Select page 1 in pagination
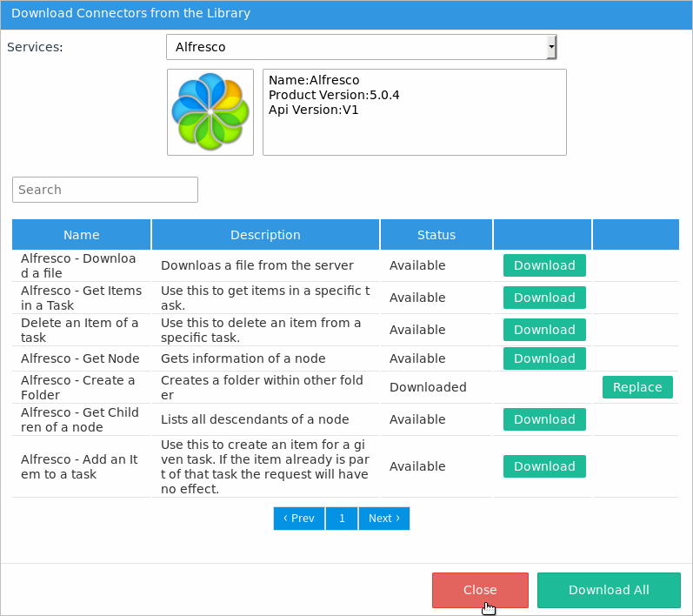Screen dimensions: 693x616 click(x=342, y=519)
